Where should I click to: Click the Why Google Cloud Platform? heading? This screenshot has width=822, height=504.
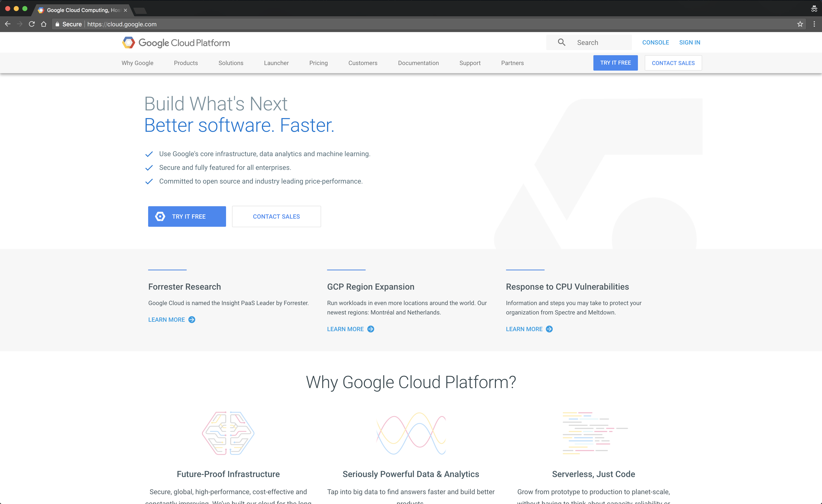click(x=411, y=382)
